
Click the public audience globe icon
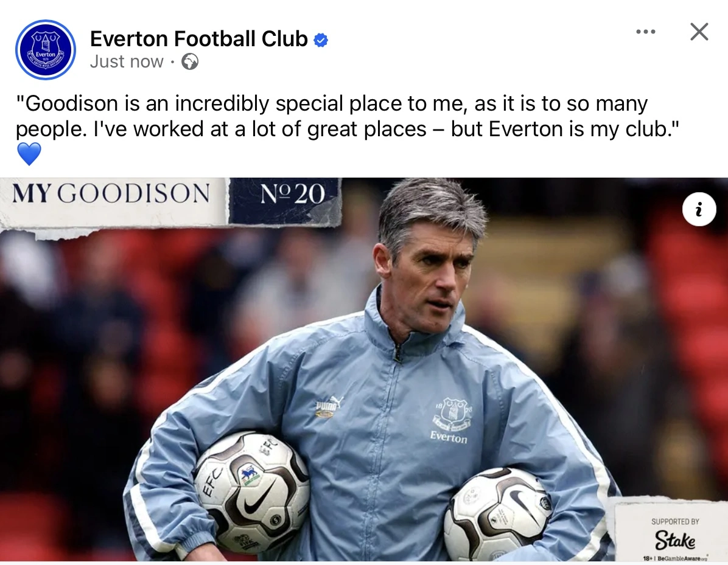click(190, 62)
